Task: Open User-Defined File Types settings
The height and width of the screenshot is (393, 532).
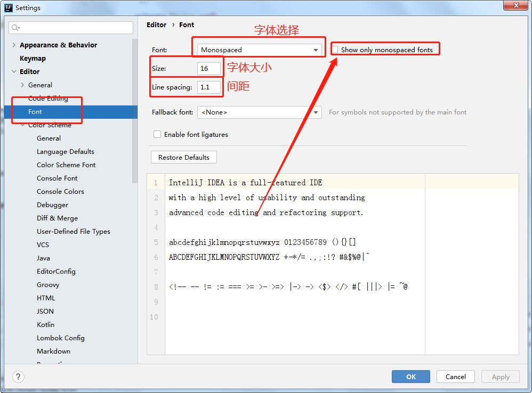Action: [x=73, y=232]
